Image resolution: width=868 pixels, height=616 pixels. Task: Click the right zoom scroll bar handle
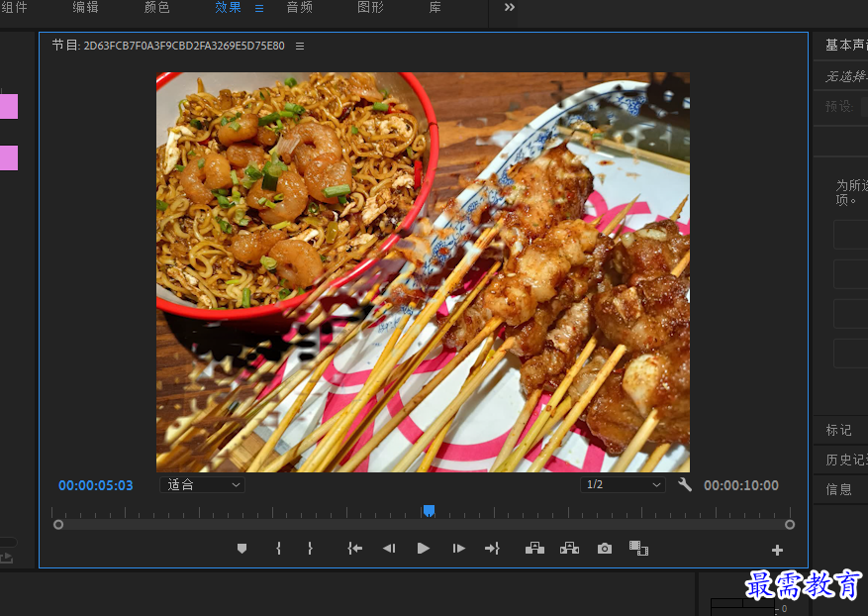click(x=790, y=524)
